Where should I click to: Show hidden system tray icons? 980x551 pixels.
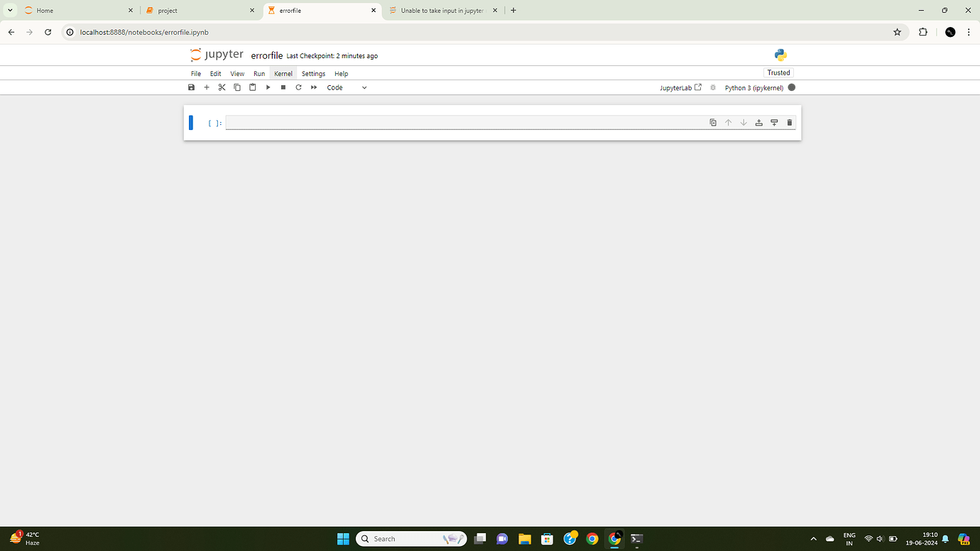[813, 538]
